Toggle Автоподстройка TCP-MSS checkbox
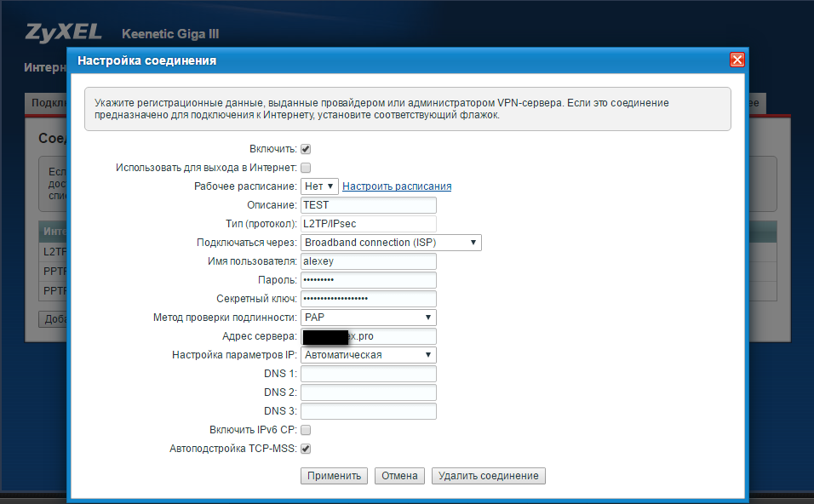 306,449
